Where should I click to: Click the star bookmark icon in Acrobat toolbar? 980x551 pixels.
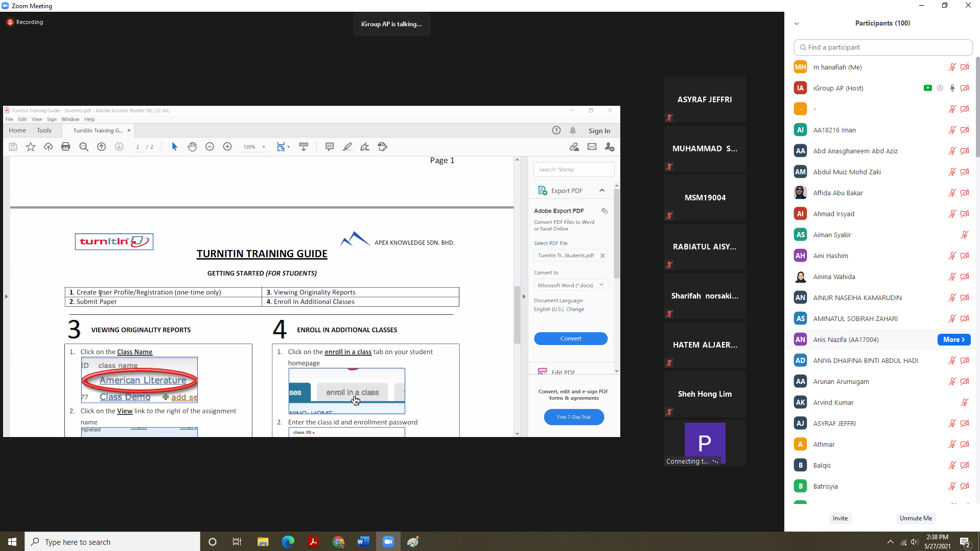(x=31, y=147)
